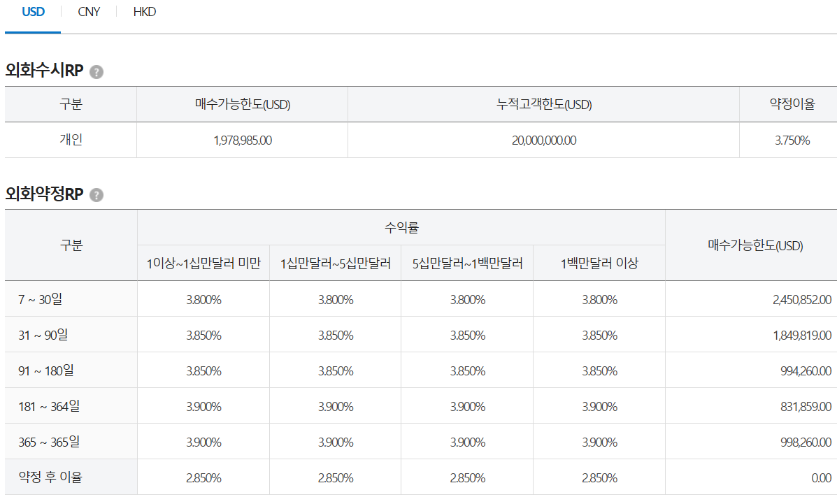This screenshot has width=837, height=504.
Task: Click the 20,000,000.00 cumulative customer limit value
Action: point(543,140)
